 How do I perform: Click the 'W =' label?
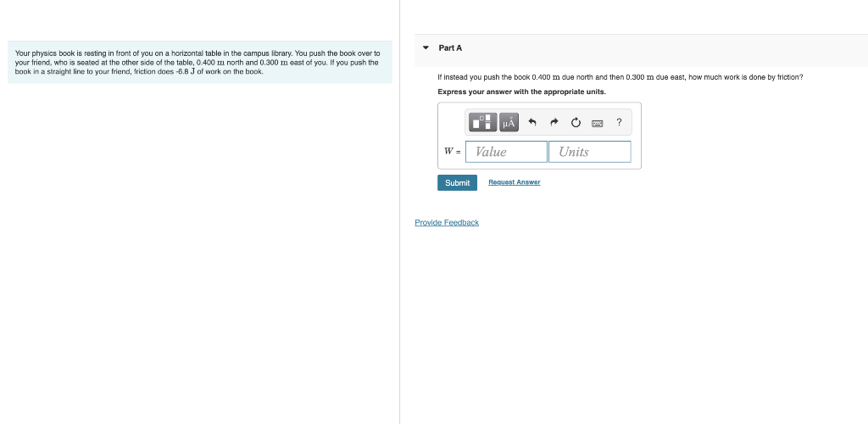453,151
